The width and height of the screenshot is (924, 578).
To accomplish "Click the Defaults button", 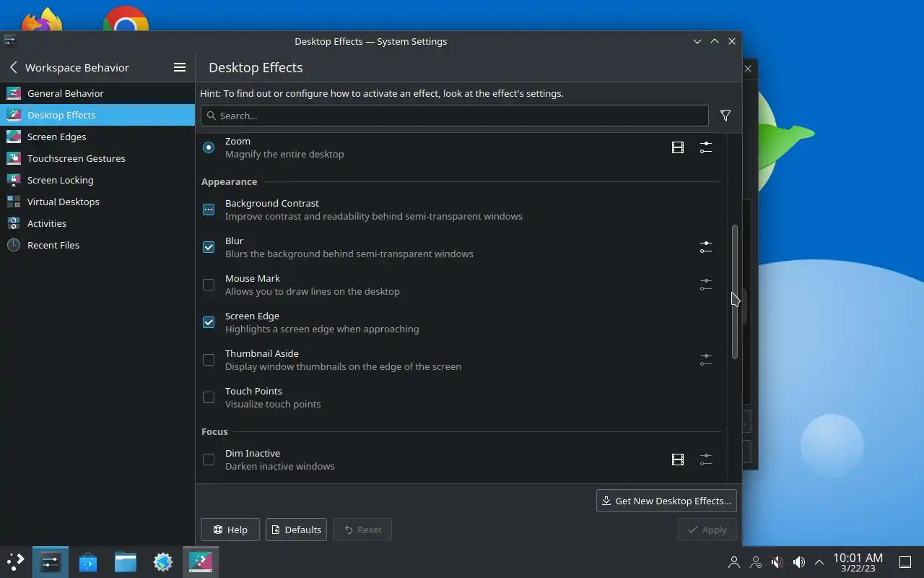I will click(x=296, y=530).
